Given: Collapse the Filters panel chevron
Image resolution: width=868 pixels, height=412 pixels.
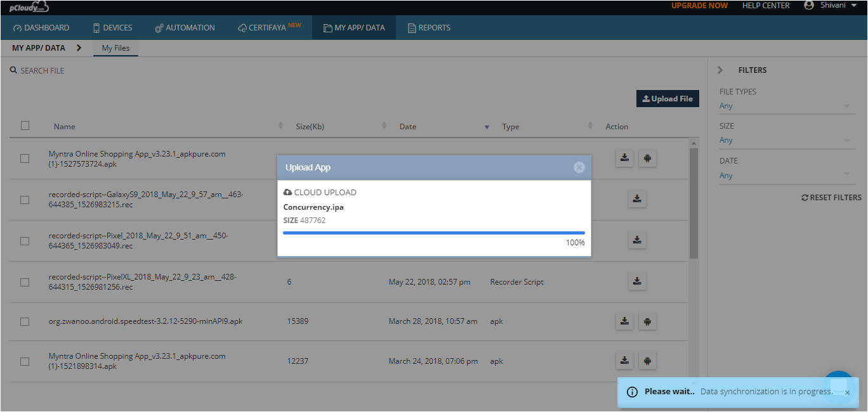Looking at the screenshot, I should 720,70.
